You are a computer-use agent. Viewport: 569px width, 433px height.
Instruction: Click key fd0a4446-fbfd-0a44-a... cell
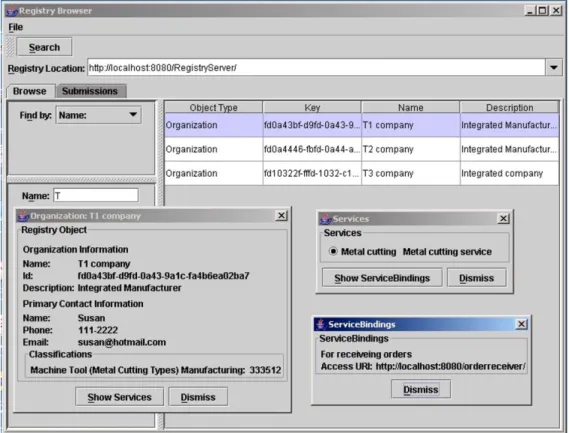click(312, 149)
